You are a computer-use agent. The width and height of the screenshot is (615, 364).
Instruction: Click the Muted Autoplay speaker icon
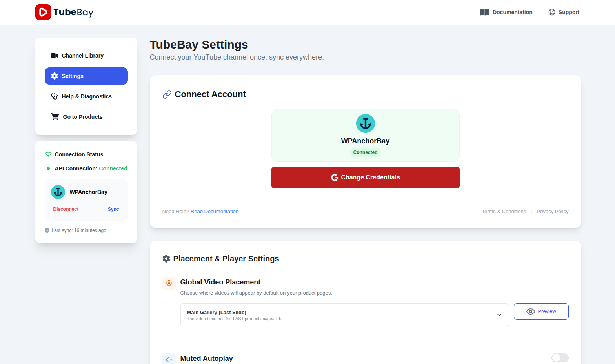pyautogui.click(x=169, y=359)
